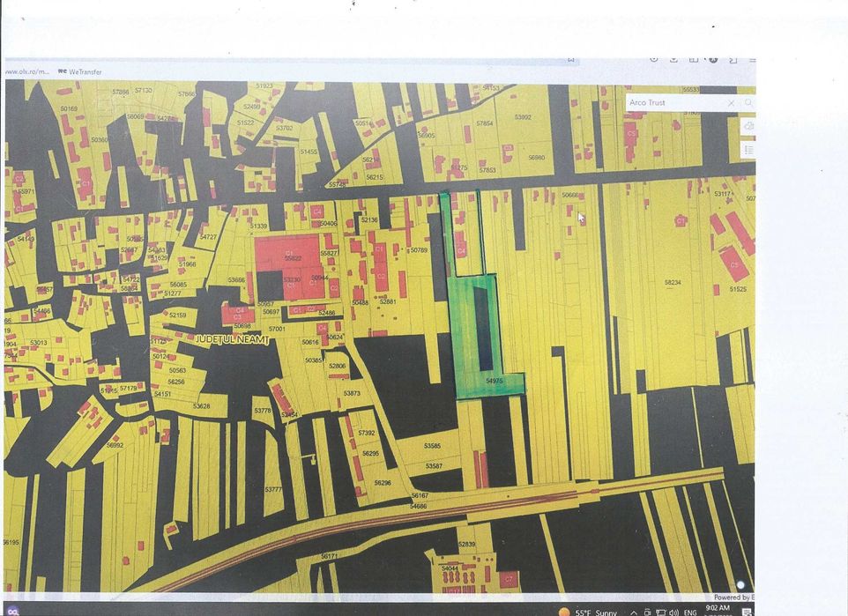Viewport: 848px width, 616px height.
Task: Open the 9:02 AM taskbar clock
Action: (718, 608)
